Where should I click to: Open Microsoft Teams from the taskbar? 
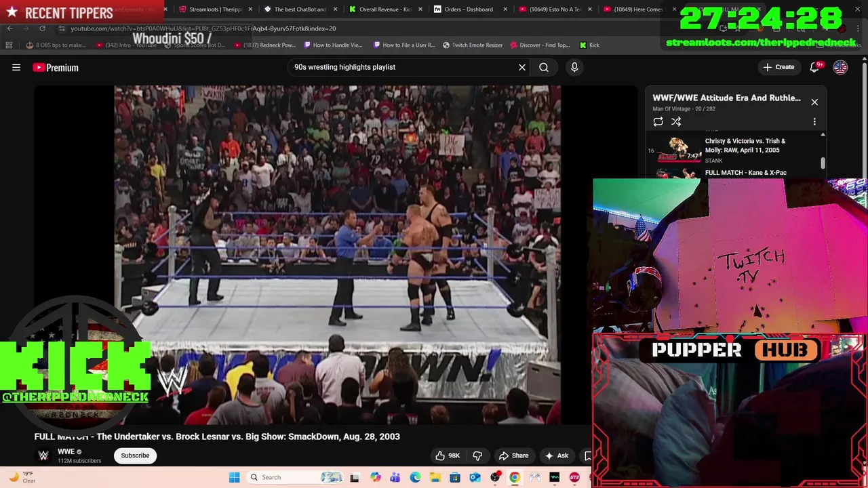tap(395, 477)
